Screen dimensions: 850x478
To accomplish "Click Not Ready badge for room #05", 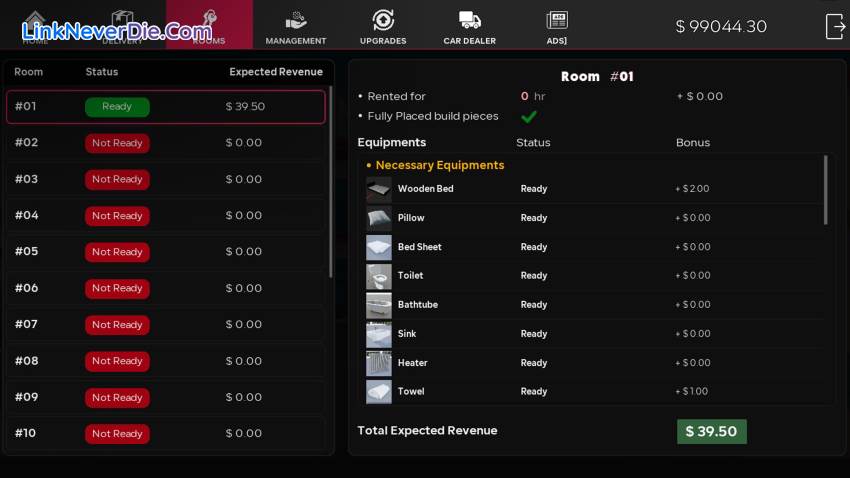I will (117, 252).
